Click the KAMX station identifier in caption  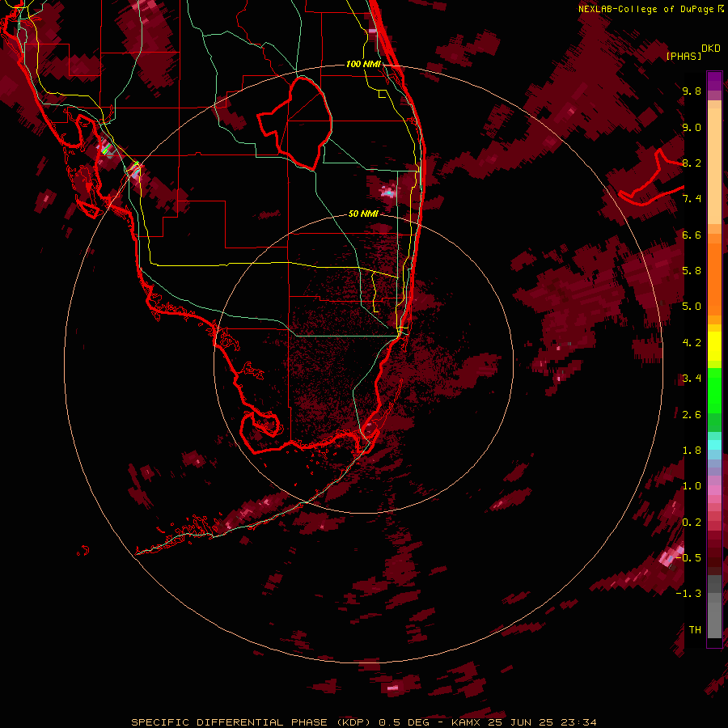click(466, 722)
